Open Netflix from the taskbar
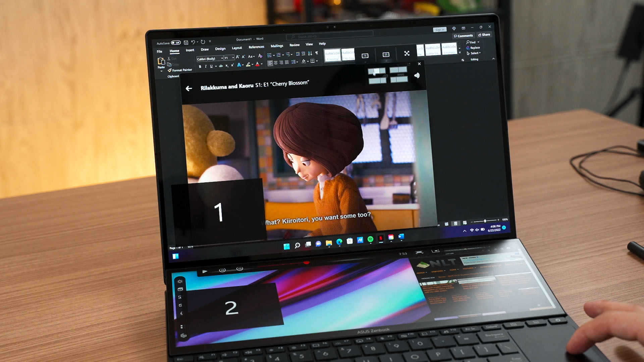This screenshot has width=644, height=362. (x=381, y=238)
